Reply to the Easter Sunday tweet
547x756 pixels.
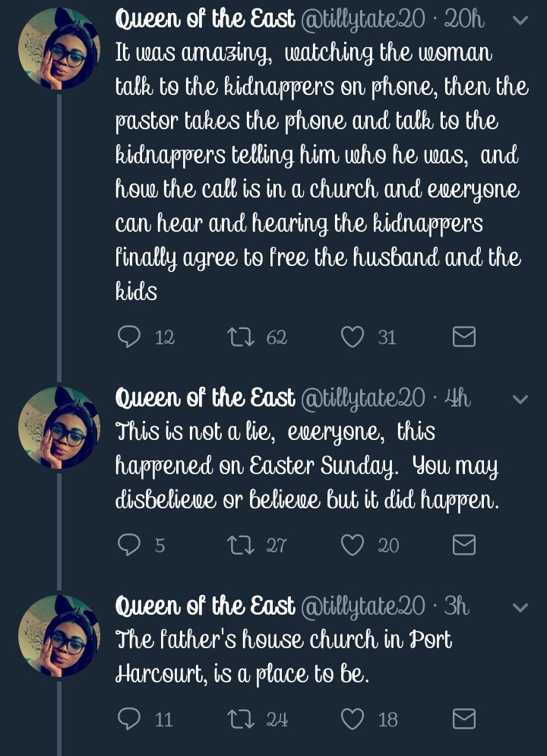pos(128,545)
